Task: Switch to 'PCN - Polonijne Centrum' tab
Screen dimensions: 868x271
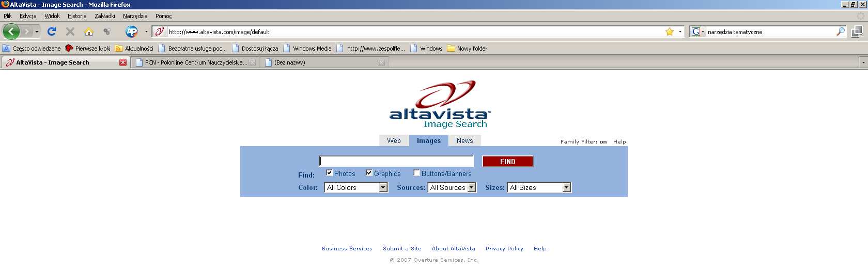Action: [x=195, y=62]
